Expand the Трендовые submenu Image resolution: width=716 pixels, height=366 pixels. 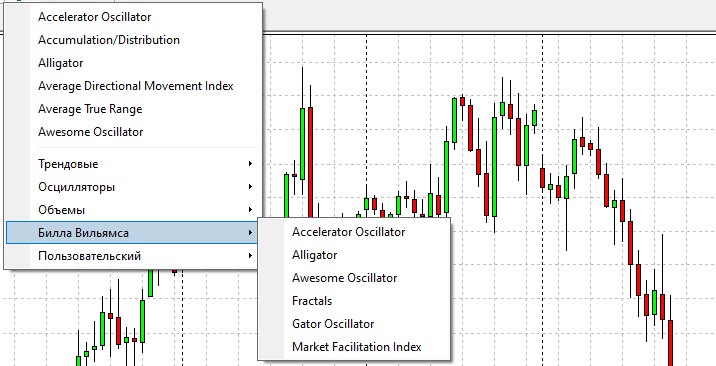tap(132, 164)
